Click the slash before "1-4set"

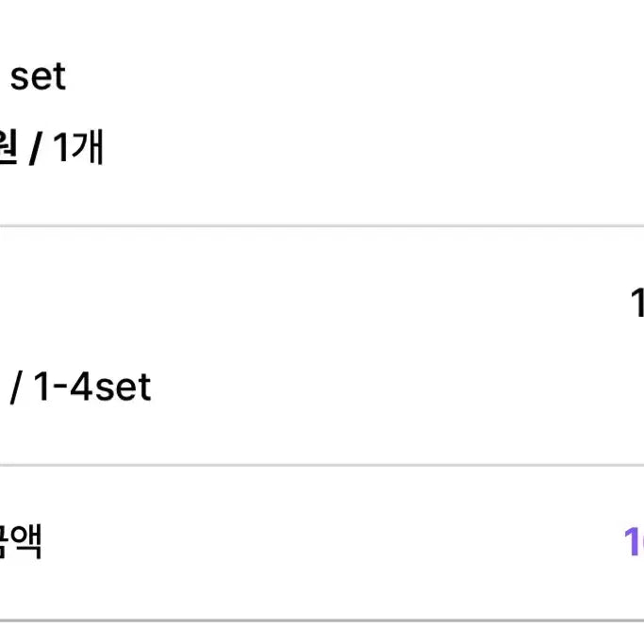(x=15, y=388)
